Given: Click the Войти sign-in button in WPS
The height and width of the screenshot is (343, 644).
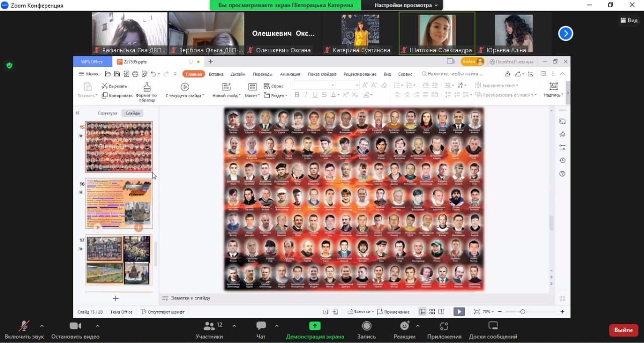Looking at the screenshot, I should pyautogui.click(x=472, y=61).
